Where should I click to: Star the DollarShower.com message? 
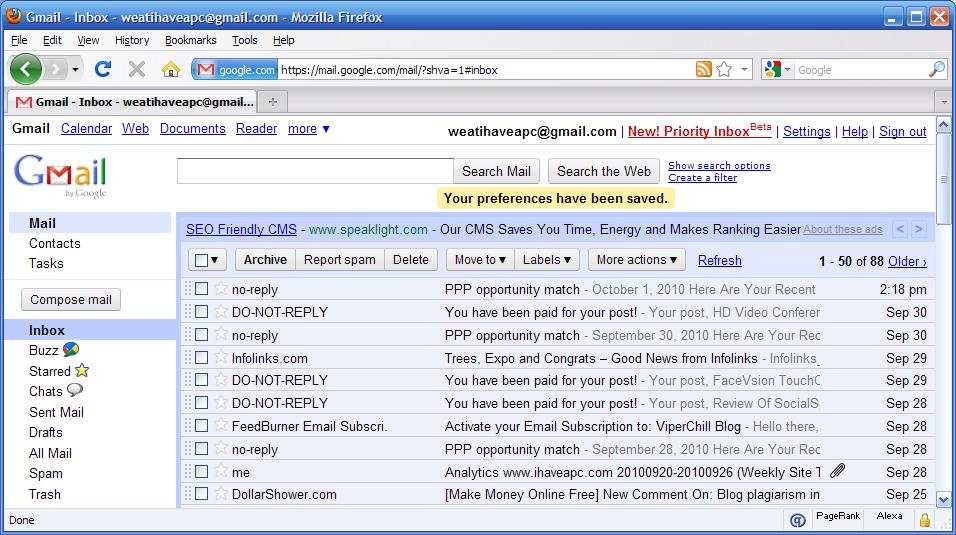coord(221,494)
